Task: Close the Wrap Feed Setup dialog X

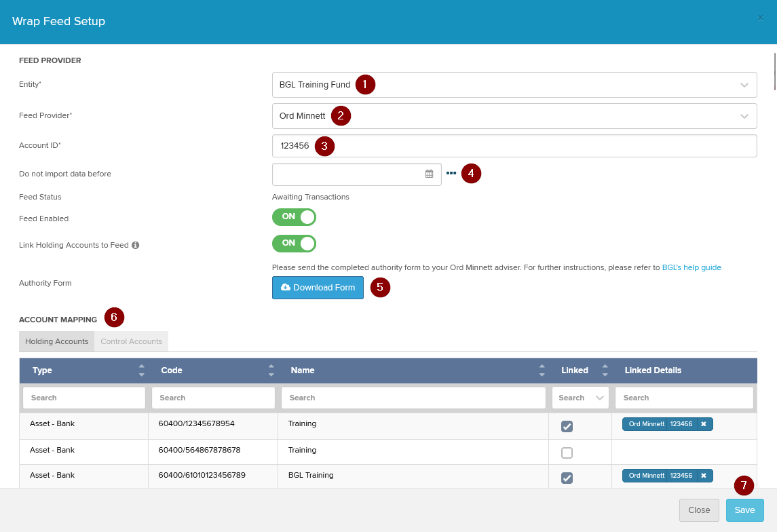Action: pyautogui.click(x=760, y=18)
